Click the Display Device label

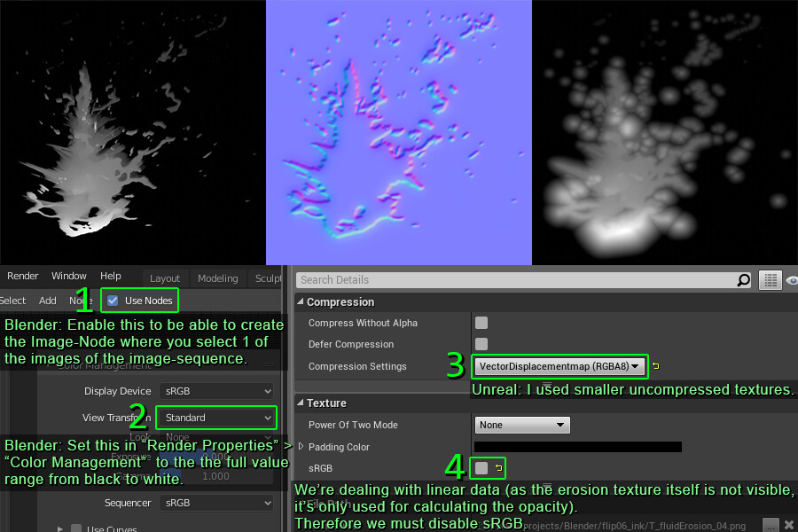(x=118, y=391)
